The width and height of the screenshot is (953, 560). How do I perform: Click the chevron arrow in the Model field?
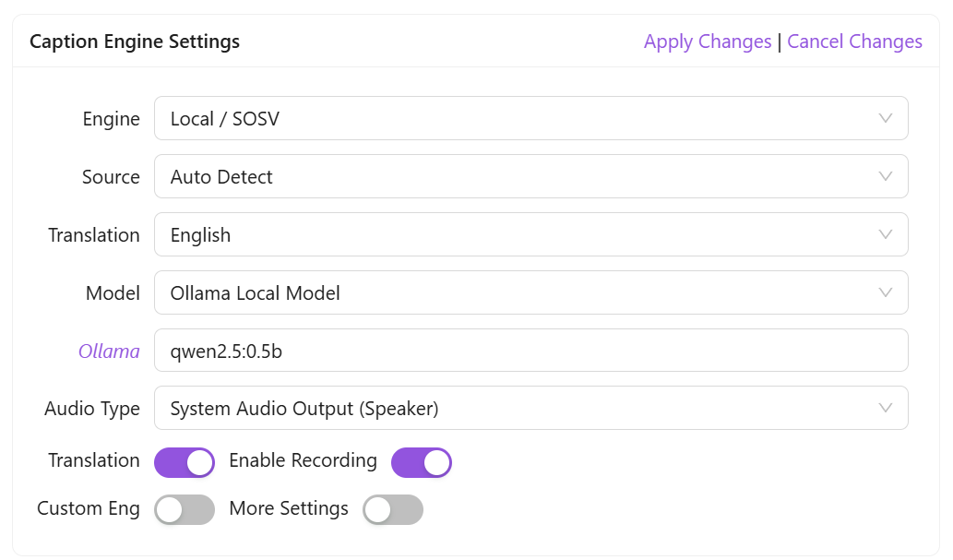886,292
